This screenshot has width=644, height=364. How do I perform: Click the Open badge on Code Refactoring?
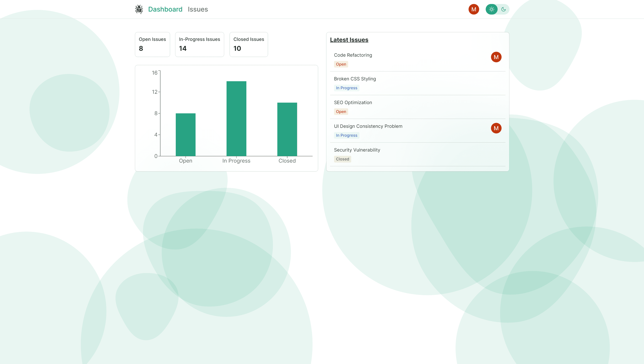[341, 64]
